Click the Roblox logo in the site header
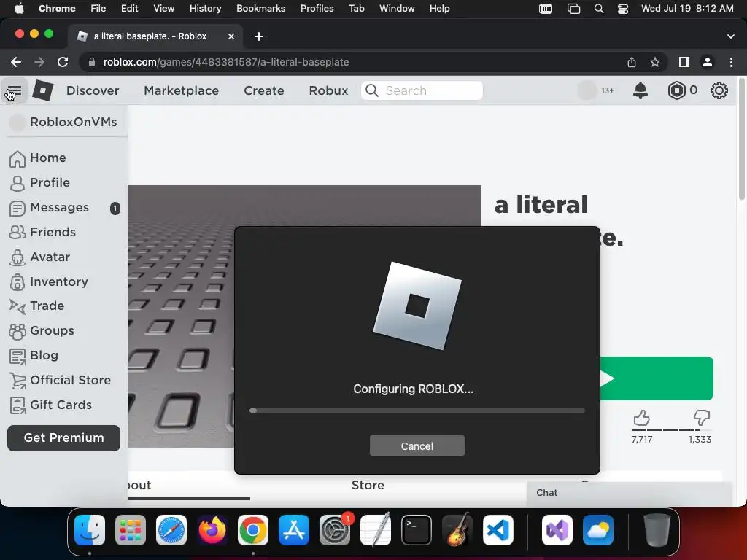The width and height of the screenshot is (747, 560). click(x=42, y=90)
